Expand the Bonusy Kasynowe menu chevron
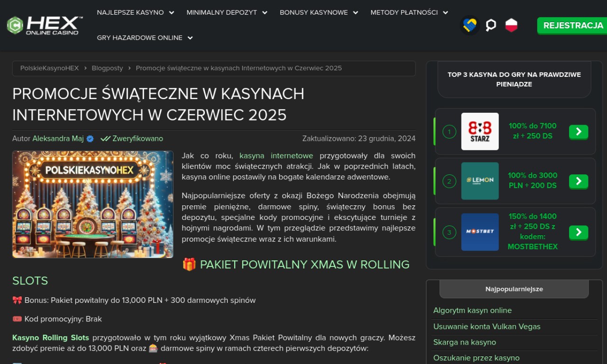 point(355,13)
